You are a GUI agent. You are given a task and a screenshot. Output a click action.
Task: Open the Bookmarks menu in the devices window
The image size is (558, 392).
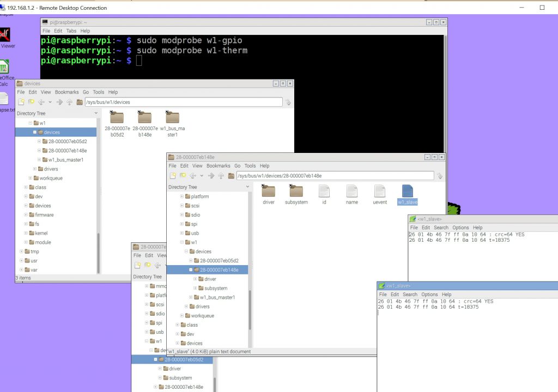pos(66,92)
